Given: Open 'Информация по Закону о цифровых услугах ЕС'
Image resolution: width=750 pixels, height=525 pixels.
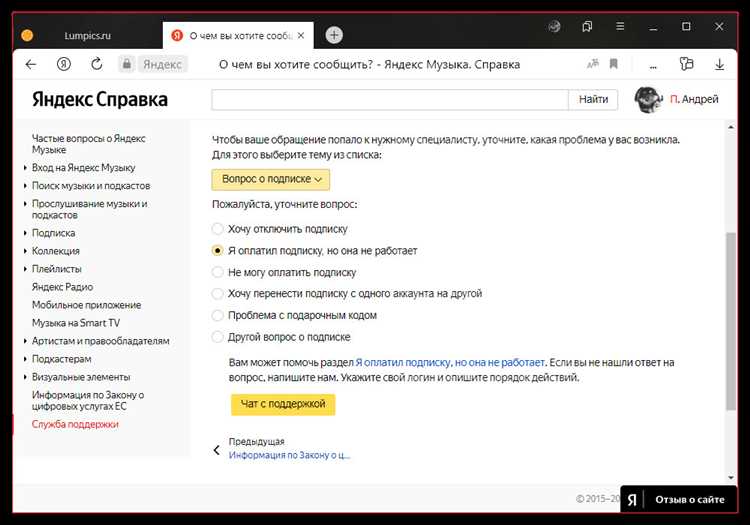Looking at the screenshot, I should pyautogui.click(x=88, y=400).
